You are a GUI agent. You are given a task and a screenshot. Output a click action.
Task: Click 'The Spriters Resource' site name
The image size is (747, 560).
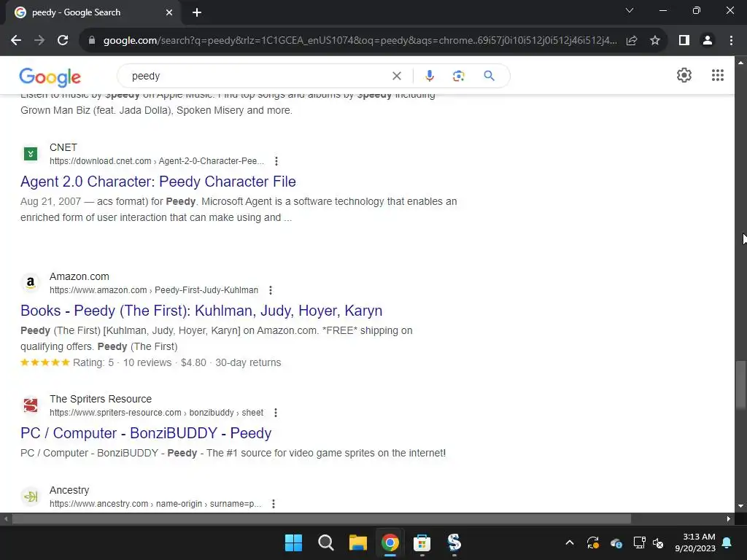(101, 399)
